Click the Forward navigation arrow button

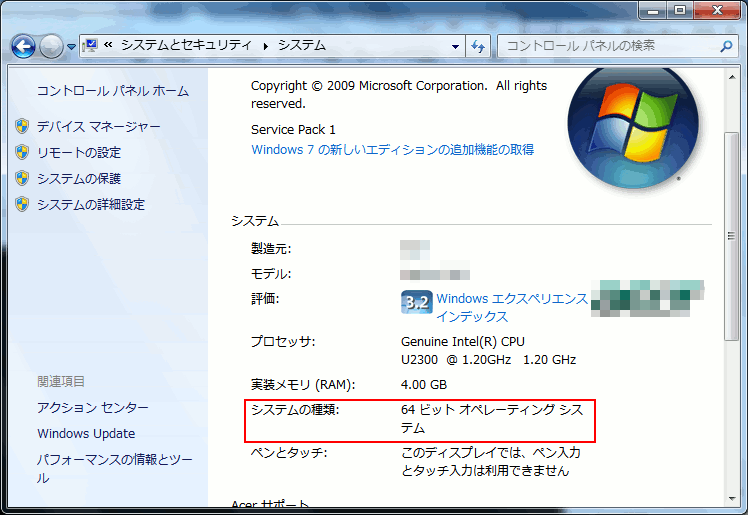pos(51,46)
